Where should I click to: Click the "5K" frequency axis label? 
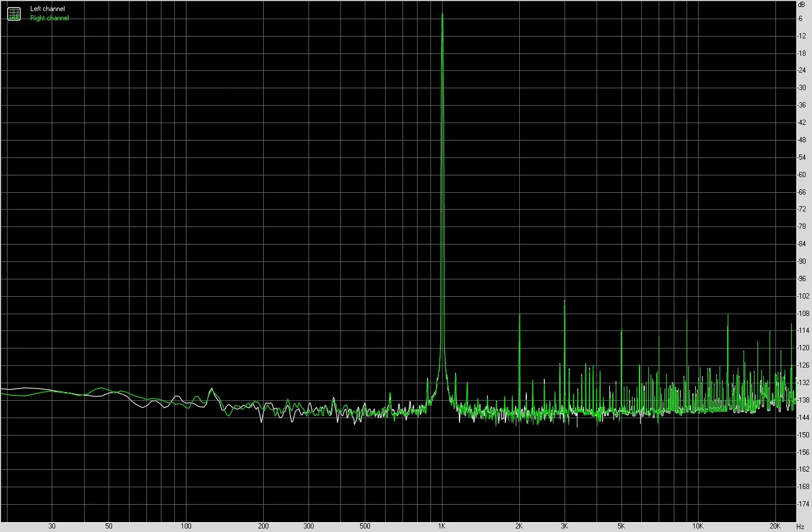pyautogui.click(x=621, y=526)
